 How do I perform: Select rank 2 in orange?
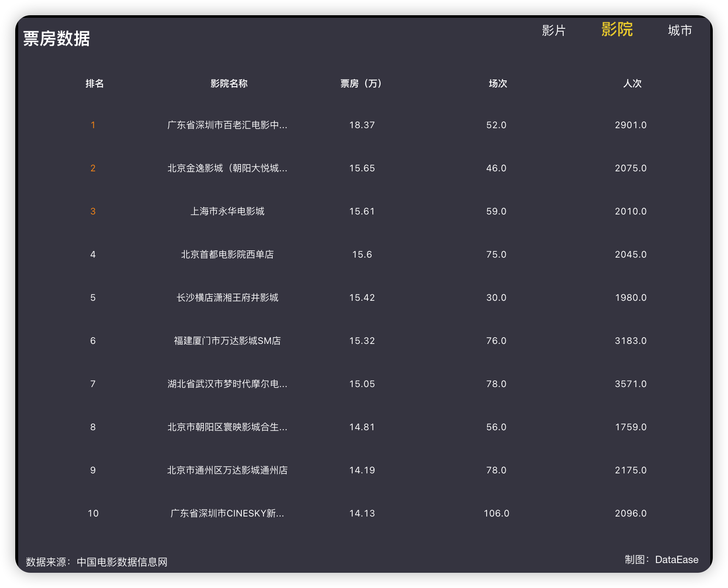pos(93,168)
